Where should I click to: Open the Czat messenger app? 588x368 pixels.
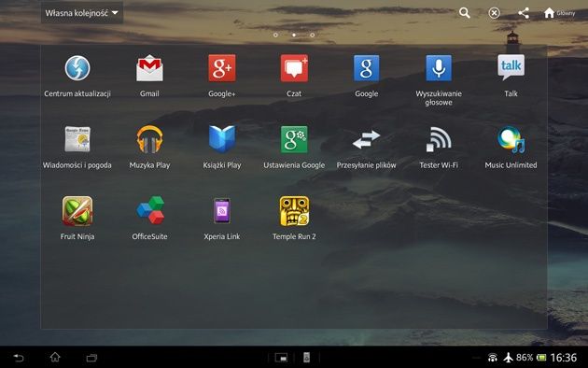coord(294,68)
